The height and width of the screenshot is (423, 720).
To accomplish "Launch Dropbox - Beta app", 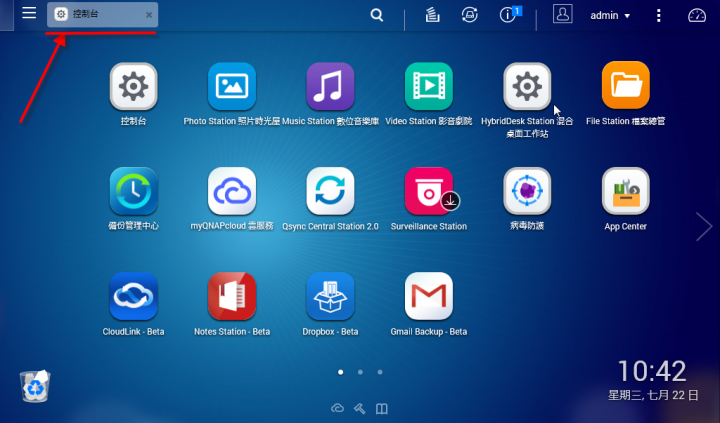I will click(330, 296).
